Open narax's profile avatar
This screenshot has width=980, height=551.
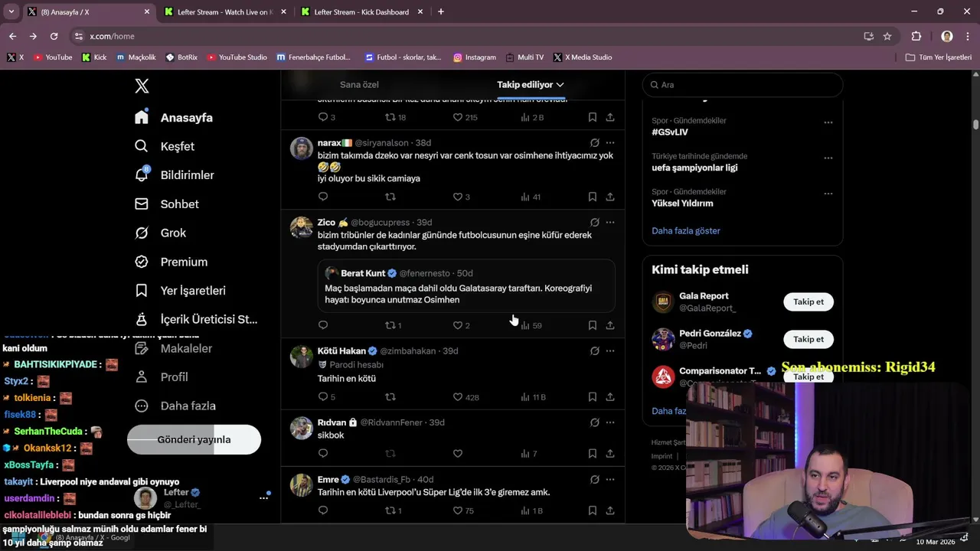click(302, 148)
